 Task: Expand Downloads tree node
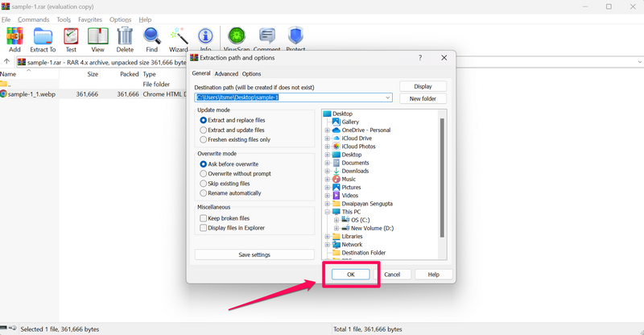pos(328,171)
